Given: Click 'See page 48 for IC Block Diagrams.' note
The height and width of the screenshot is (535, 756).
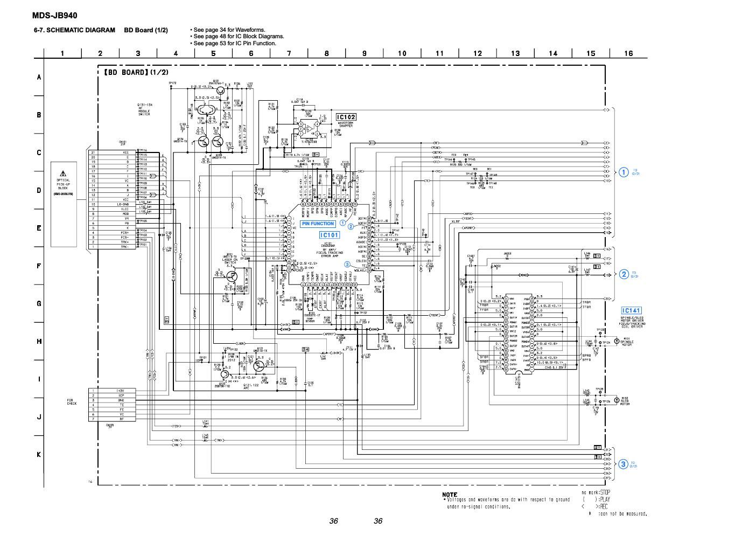Looking at the screenshot, I should point(237,37).
